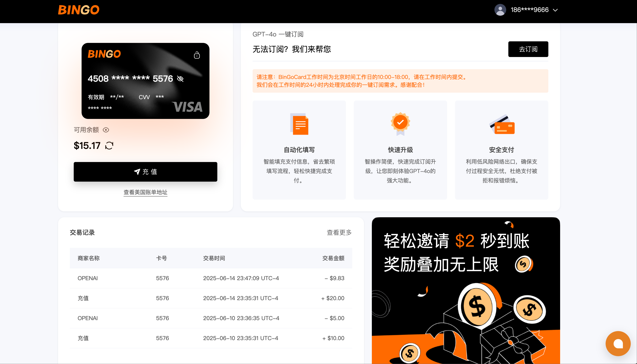
Task: Open 查看美国账单地址 link
Action: click(145, 192)
